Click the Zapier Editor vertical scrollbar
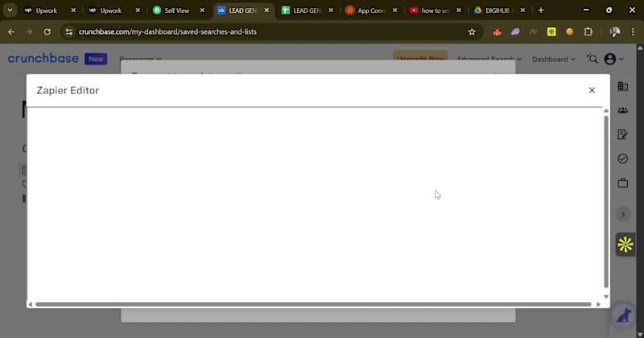The image size is (644, 338). (606, 202)
